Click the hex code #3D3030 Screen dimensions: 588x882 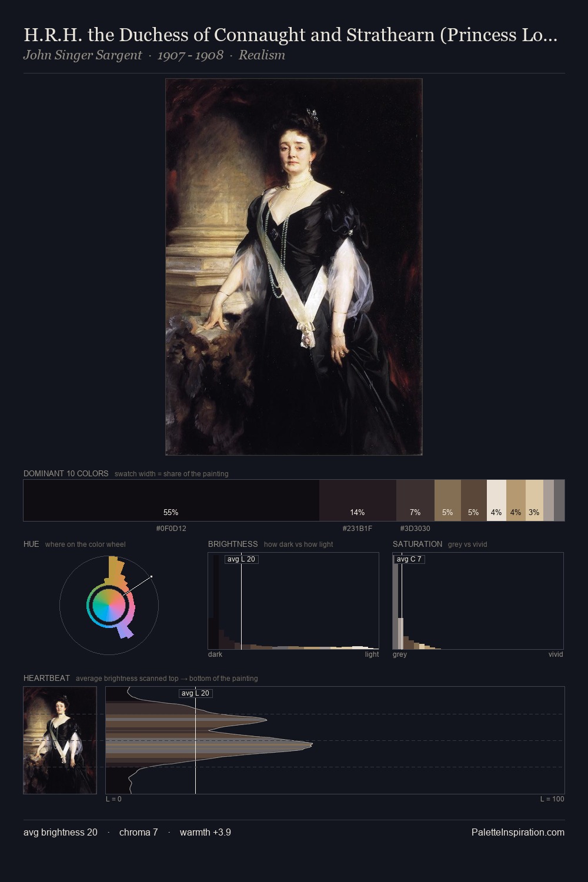(x=415, y=529)
